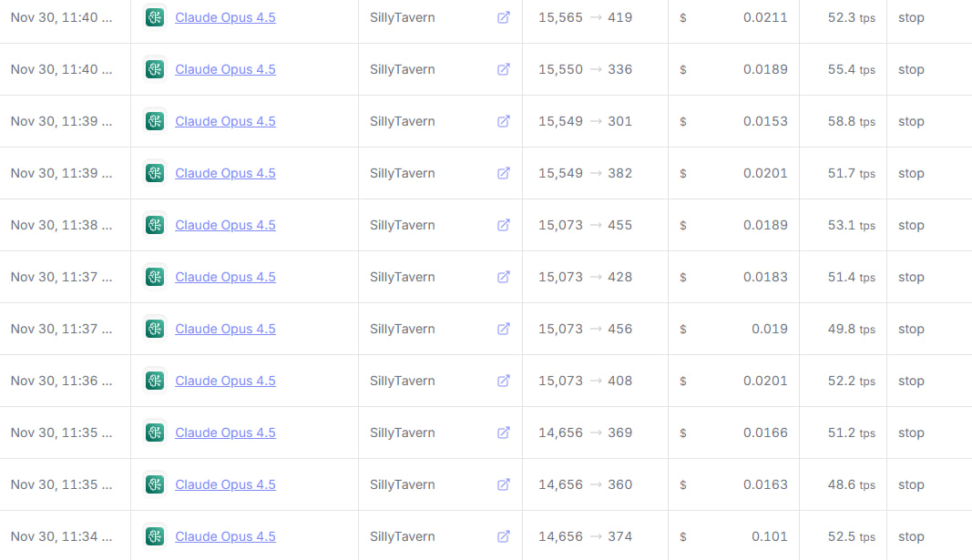
Task: Click the model logo icon in the 455-token row
Action: 154,225
